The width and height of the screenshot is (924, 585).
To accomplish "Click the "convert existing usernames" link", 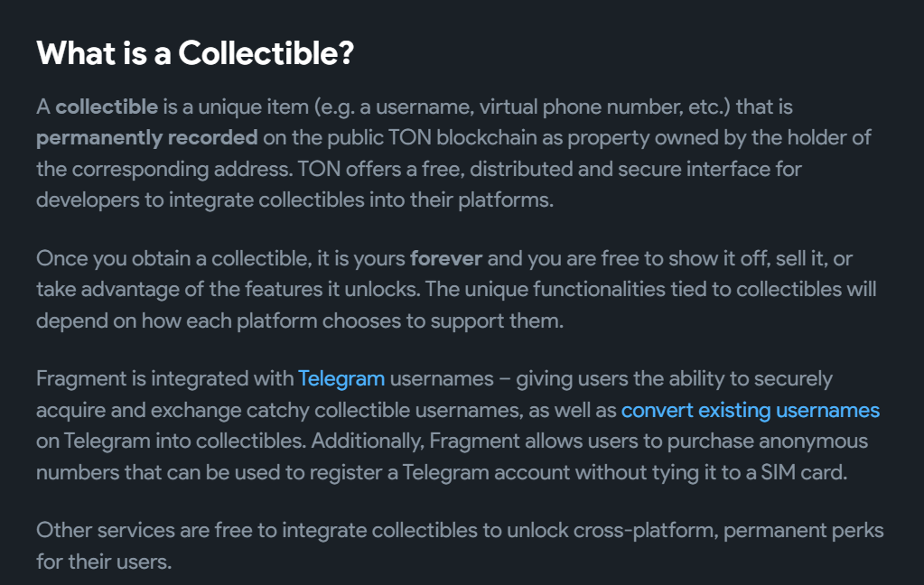I will pos(750,410).
